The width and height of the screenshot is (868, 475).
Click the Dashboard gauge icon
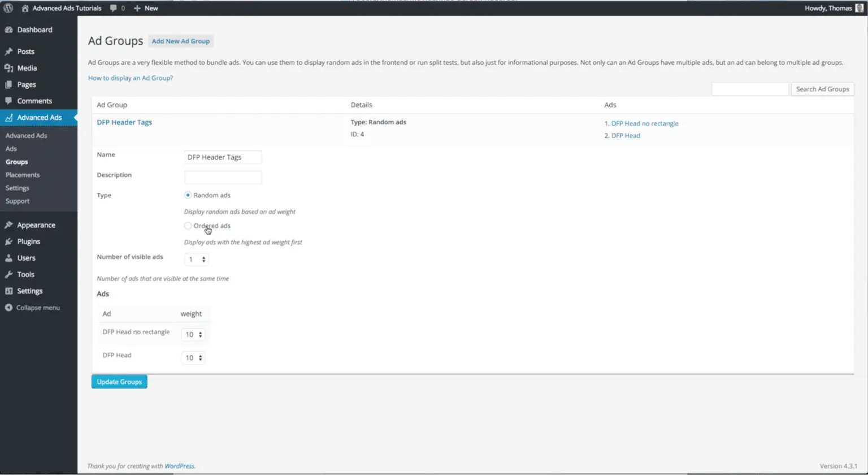point(8,29)
